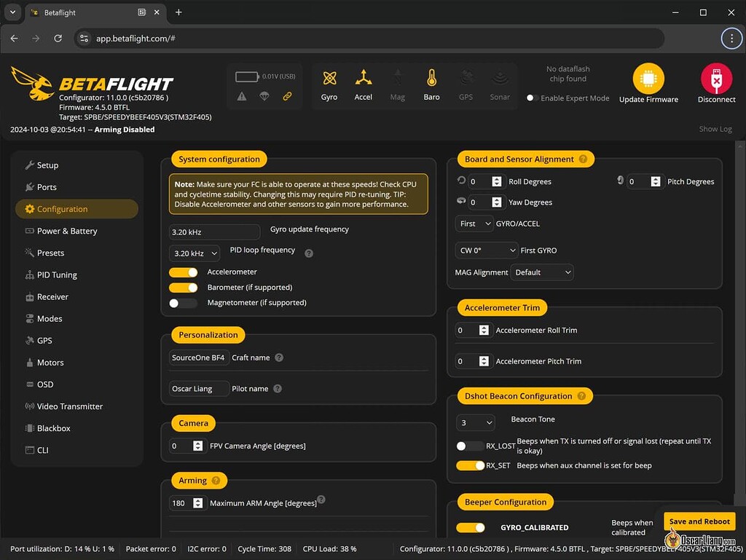Screen dimensions: 746x560
Task: Click the Accel sensor icon
Action: [363, 78]
